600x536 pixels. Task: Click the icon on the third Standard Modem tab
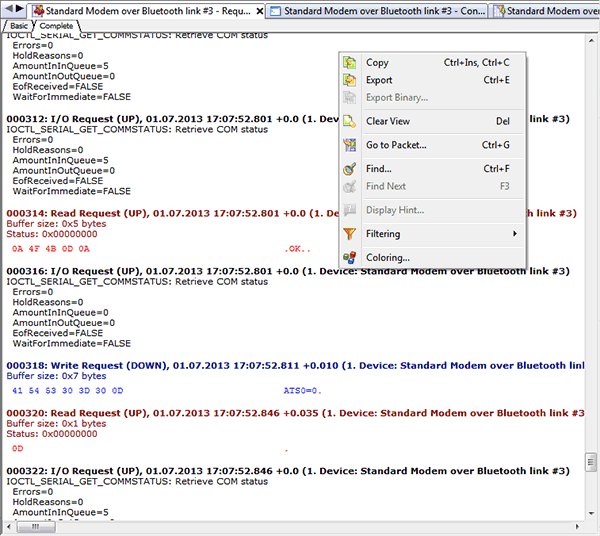point(499,11)
